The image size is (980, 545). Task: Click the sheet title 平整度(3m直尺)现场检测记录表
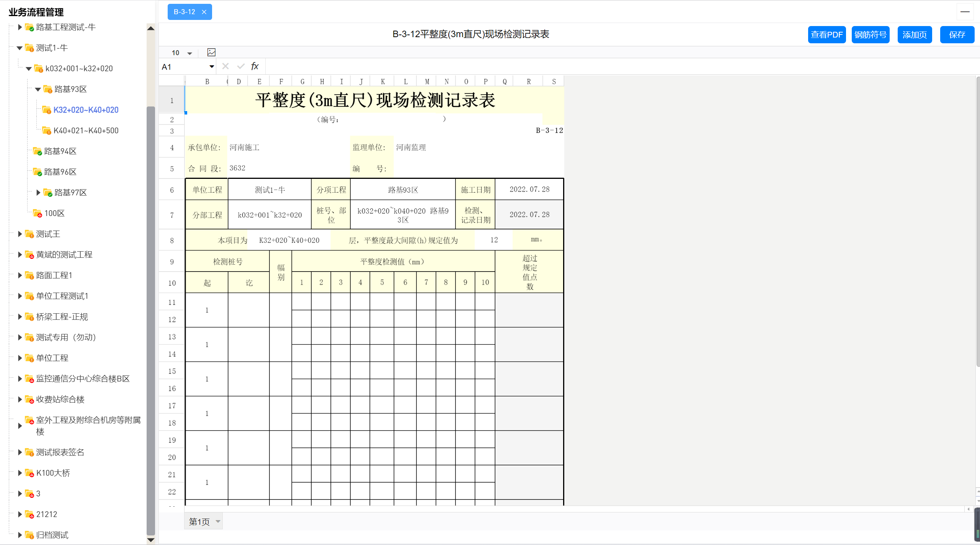(375, 100)
